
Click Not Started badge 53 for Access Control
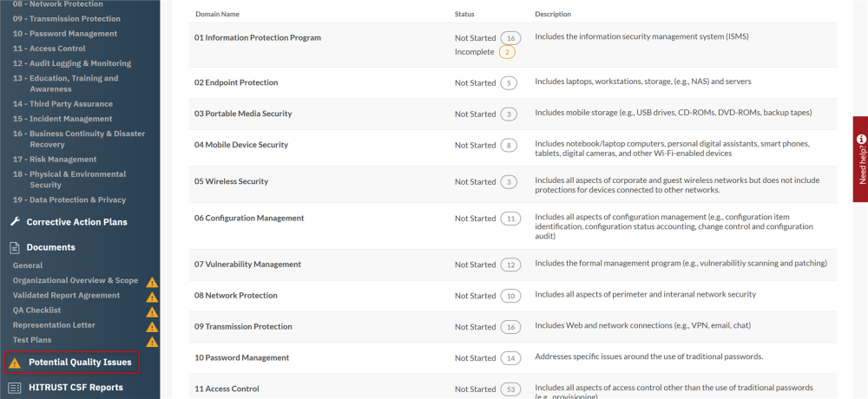pos(510,389)
